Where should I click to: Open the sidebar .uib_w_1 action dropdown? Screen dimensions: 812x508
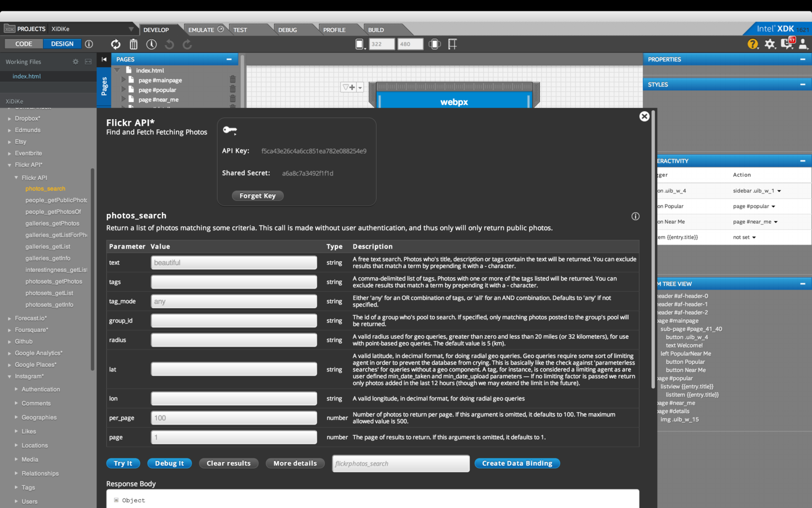point(779,191)
